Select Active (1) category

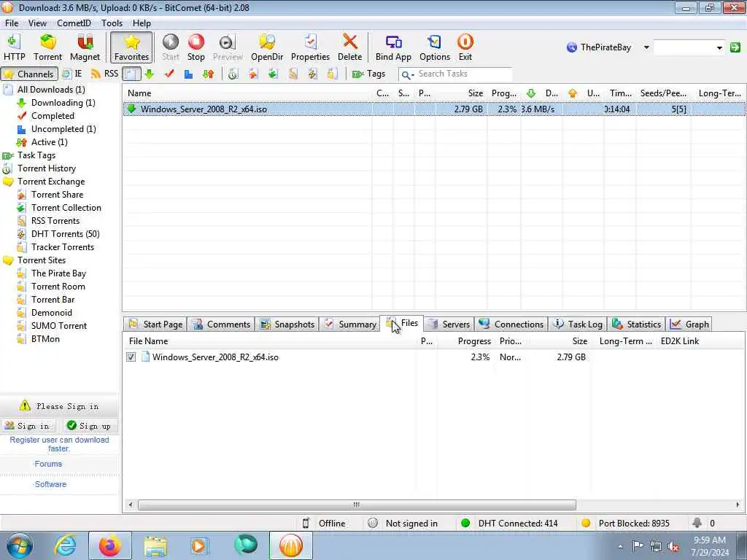point(49,142)
